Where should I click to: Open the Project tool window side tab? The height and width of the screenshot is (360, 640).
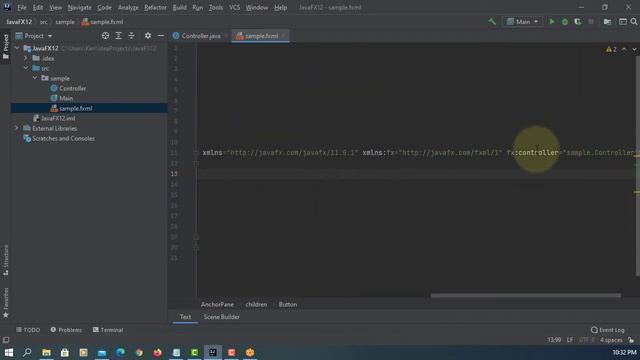pos(6,46)
